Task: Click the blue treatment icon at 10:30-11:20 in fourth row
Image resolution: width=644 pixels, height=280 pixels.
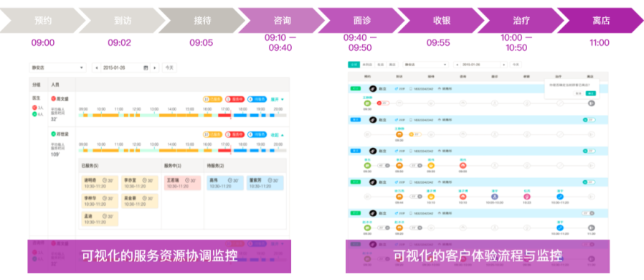Action: click(x=560, y=197)
